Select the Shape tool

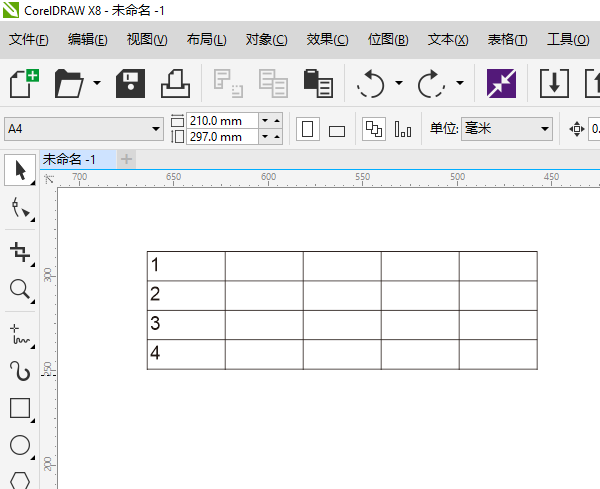pyautogui.click(x=20, y=208)
